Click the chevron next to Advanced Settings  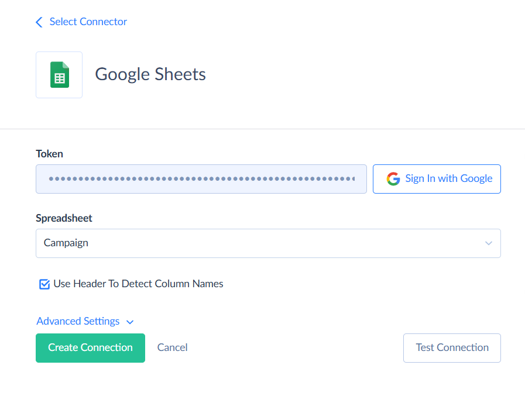point(130,322)
